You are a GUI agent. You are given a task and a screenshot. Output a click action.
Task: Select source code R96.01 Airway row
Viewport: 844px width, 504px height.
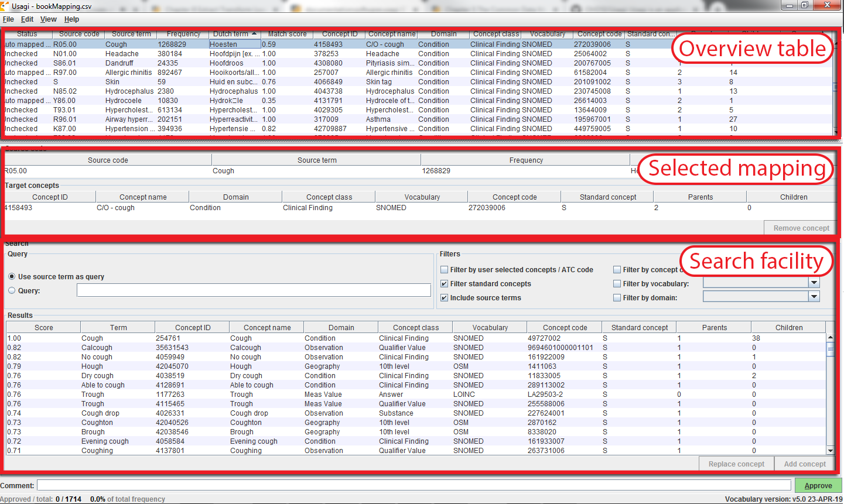[417, 119]
